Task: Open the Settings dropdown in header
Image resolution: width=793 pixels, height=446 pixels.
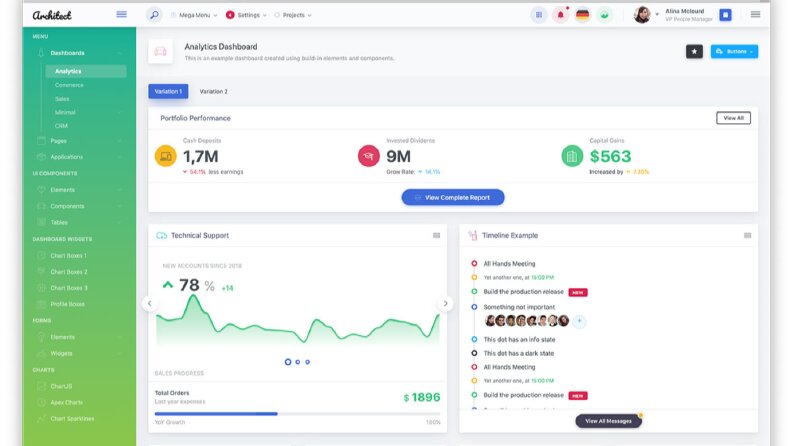Action: [x=246, y=15]
